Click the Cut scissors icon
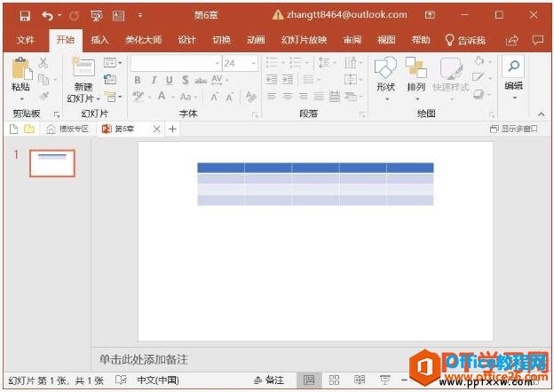The image size is (554, 392). click(44, 63)
